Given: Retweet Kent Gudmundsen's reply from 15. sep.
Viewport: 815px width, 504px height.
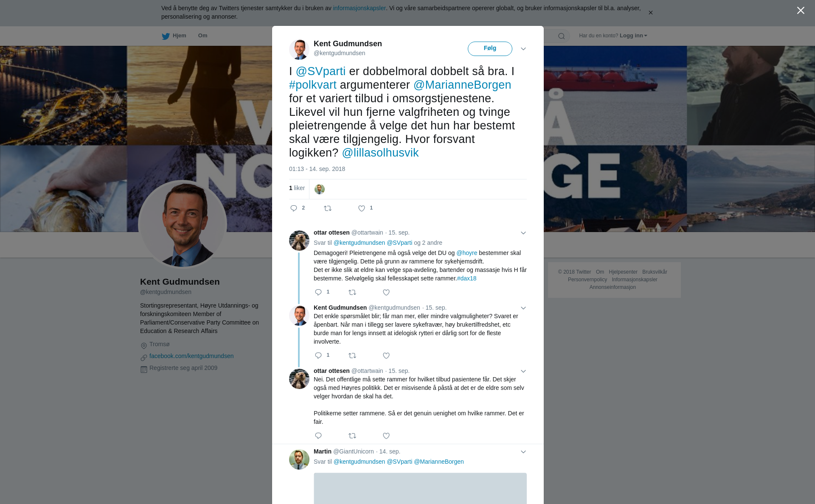Looking at the screenshot, I should pos(352,356).
